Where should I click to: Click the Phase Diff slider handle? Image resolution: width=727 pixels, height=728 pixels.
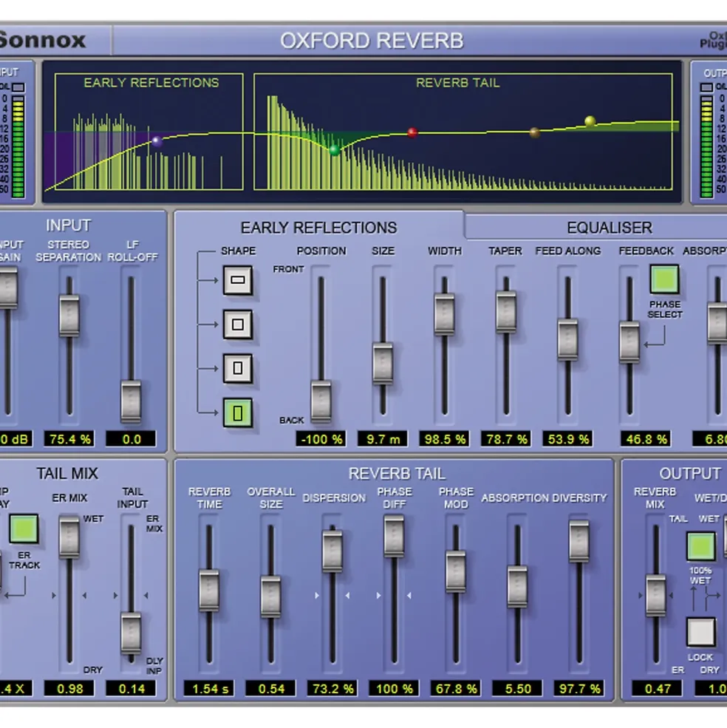click(x=394, y=537)
